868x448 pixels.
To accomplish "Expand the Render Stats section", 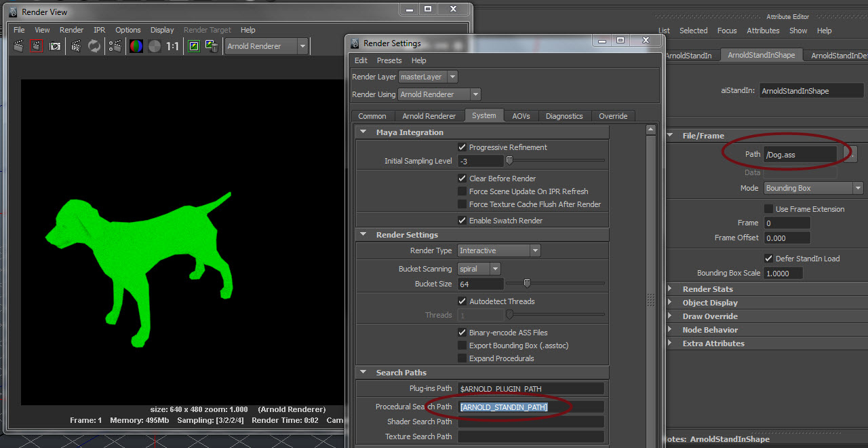I will click(708, 289).
